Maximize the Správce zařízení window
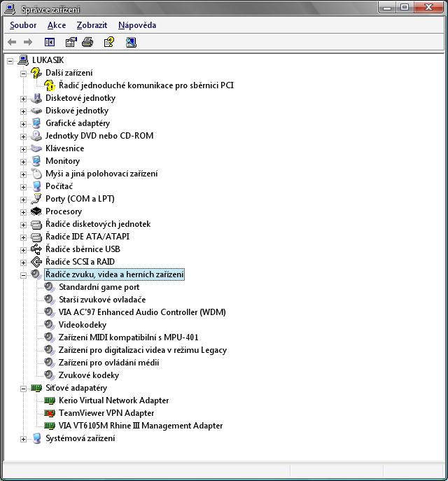 coord(405,8)
